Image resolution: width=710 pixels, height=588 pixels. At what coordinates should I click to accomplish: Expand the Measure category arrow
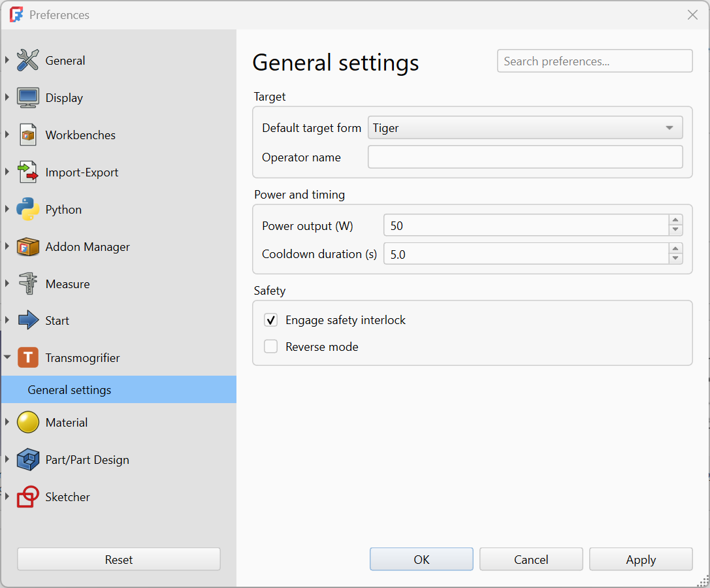[7, 283]
